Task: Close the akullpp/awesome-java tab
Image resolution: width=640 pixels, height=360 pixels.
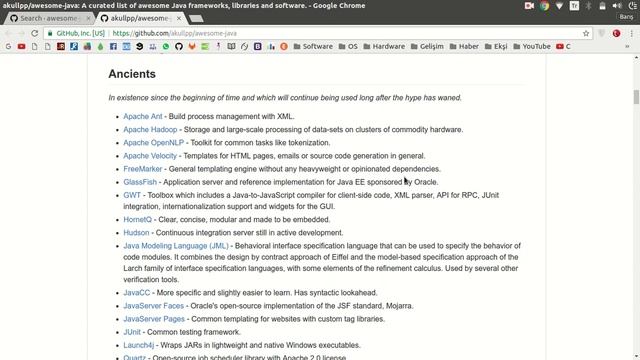Action: coord(179,18)
